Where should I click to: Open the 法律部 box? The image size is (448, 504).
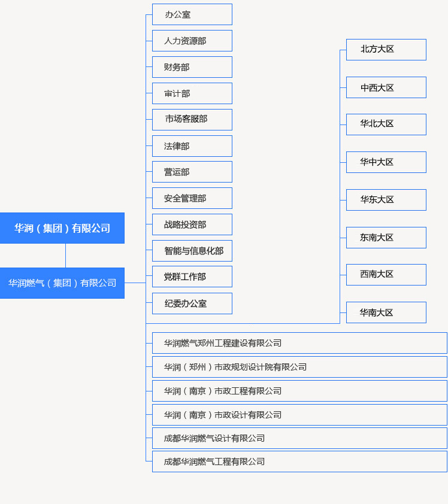tap(192, 146)
